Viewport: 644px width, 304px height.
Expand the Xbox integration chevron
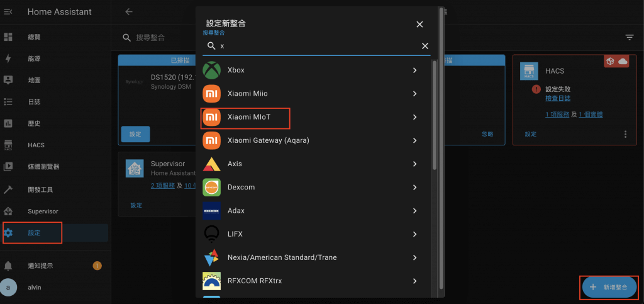coord(415,70)
